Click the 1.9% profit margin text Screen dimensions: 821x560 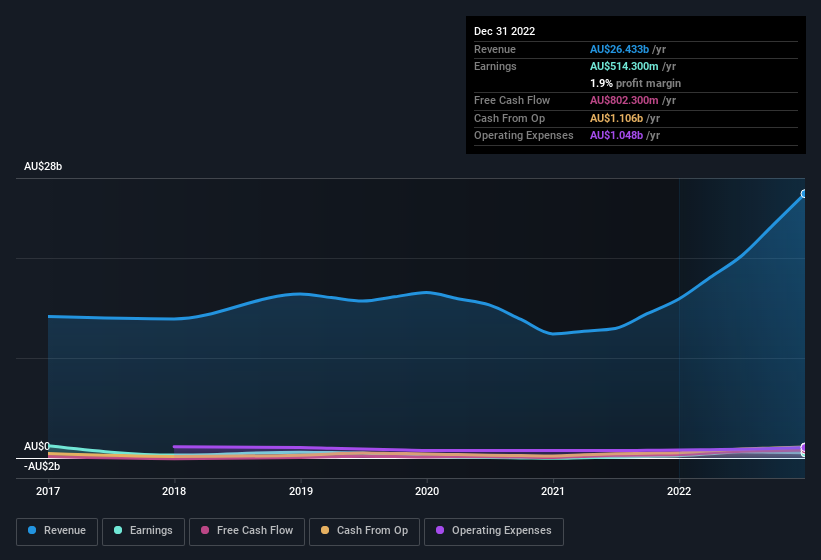point(635,83)
